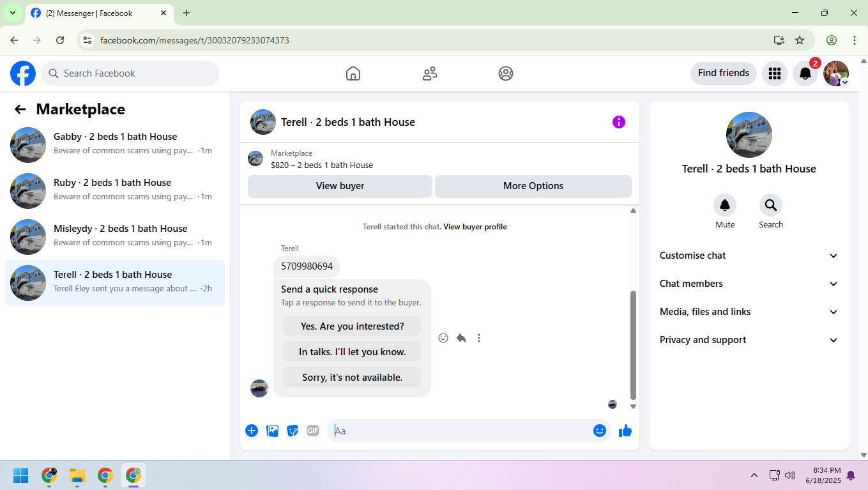
Task: Open the taskbar volume icon
Action: pyautogui.click(x=790, y=475)
